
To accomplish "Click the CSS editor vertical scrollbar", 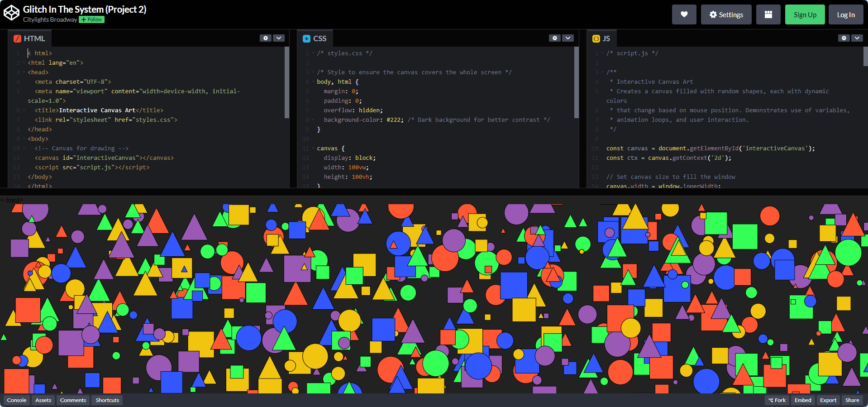I will coord(577,82).
